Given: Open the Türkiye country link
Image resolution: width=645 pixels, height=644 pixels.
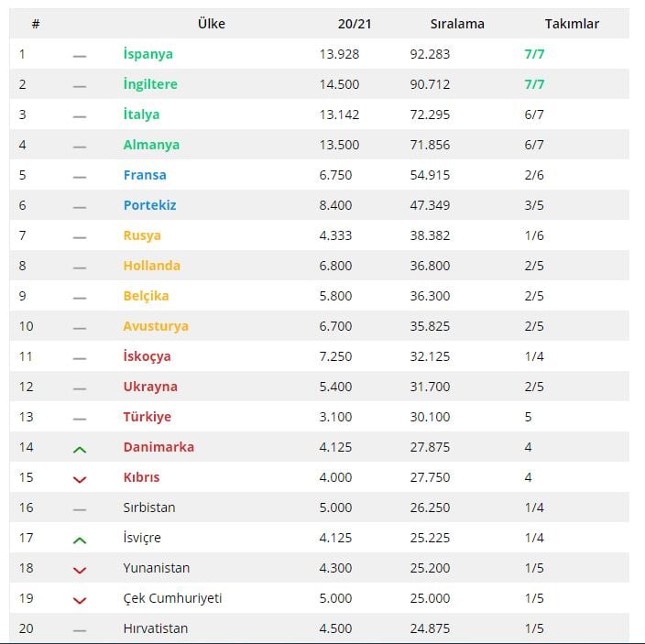Looking at the screenshot, I should (148, 417).
